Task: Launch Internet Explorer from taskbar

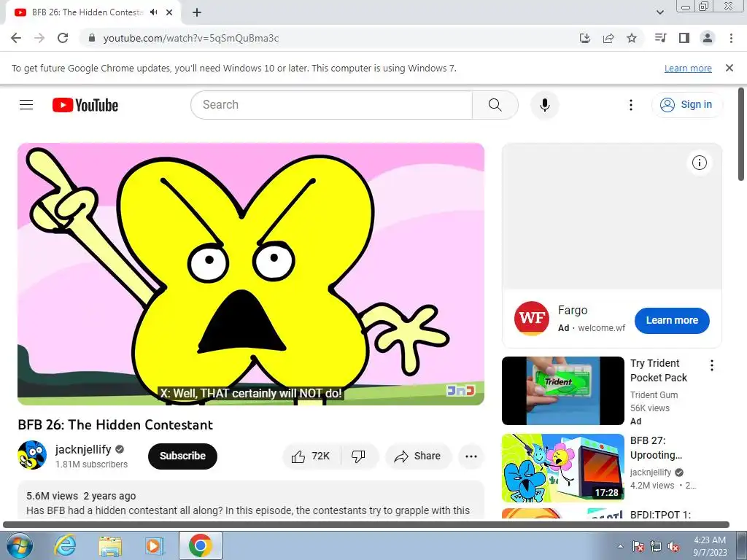Action: pos(65,545)
